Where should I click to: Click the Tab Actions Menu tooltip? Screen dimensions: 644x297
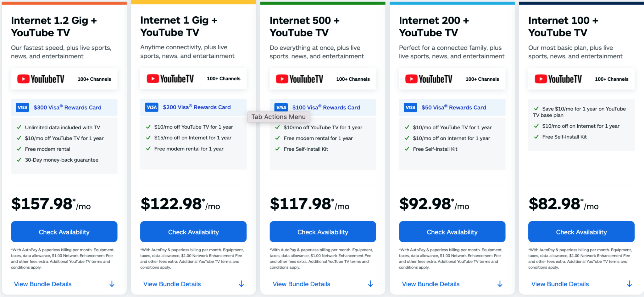(x=278, y=117)
